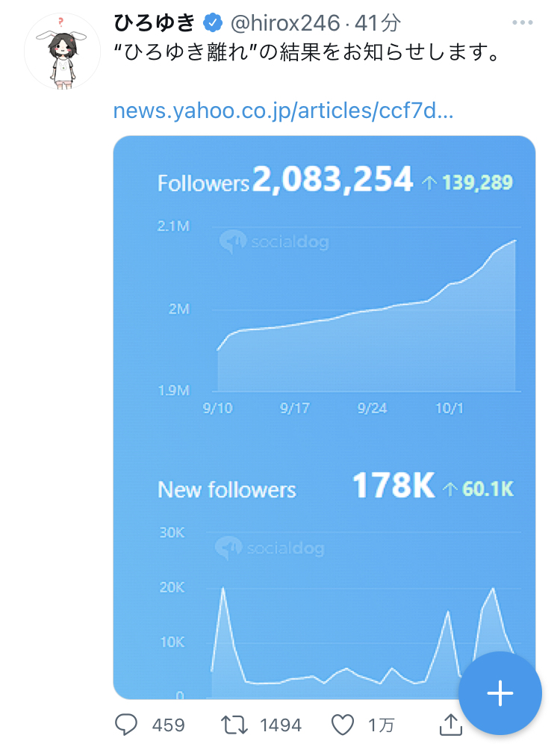Click the tweet text about ひろゆき離れ
Screen dimensions: 560x744
point(308,52)
